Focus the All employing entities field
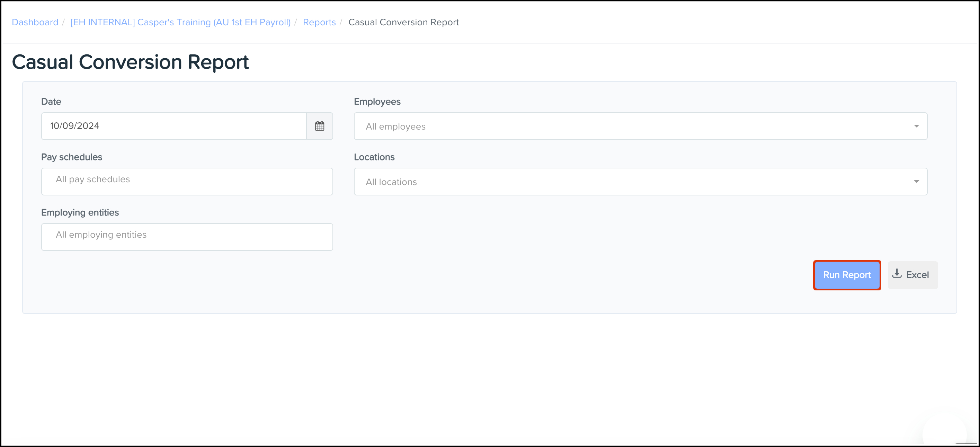 point(187,236)
